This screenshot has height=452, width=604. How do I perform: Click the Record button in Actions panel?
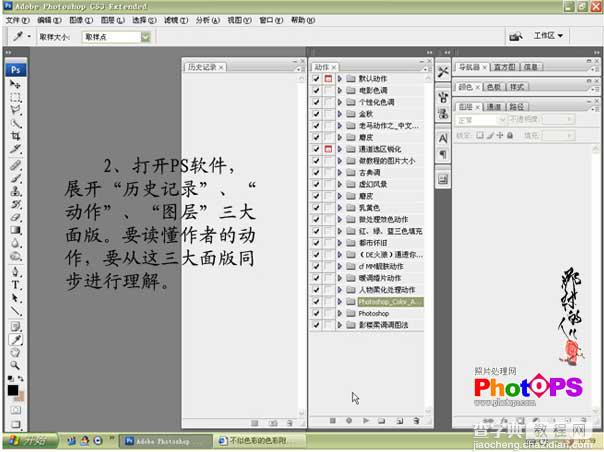coord(349,421)
